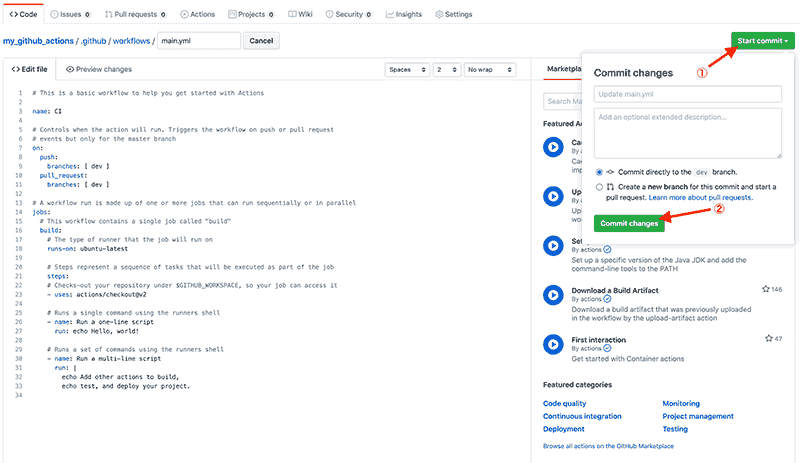800x463 pixels.
Task: Click the green Commit changes button
Action: click(x=629, y=223)
